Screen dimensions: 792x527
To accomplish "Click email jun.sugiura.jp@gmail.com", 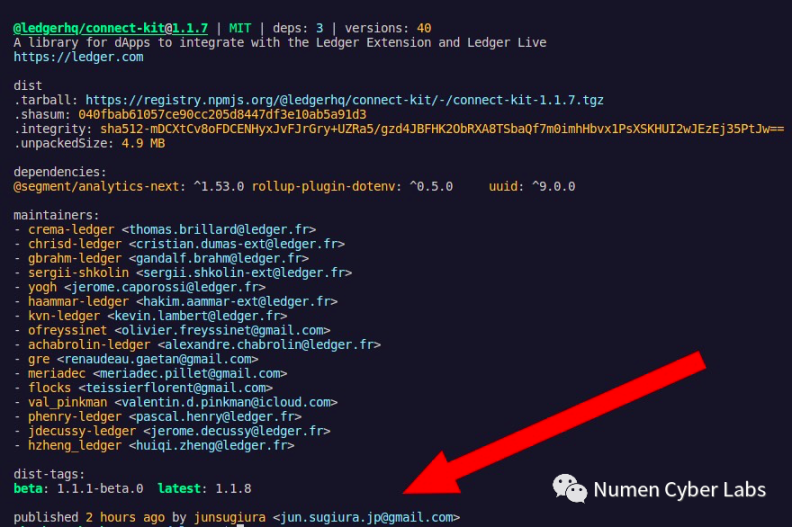I will (x=367, y=517).
